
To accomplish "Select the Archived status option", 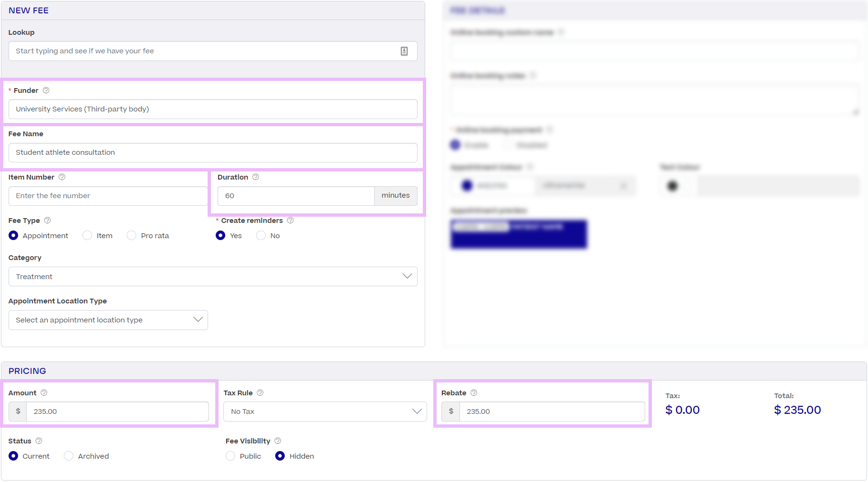I will coord(68,456).
